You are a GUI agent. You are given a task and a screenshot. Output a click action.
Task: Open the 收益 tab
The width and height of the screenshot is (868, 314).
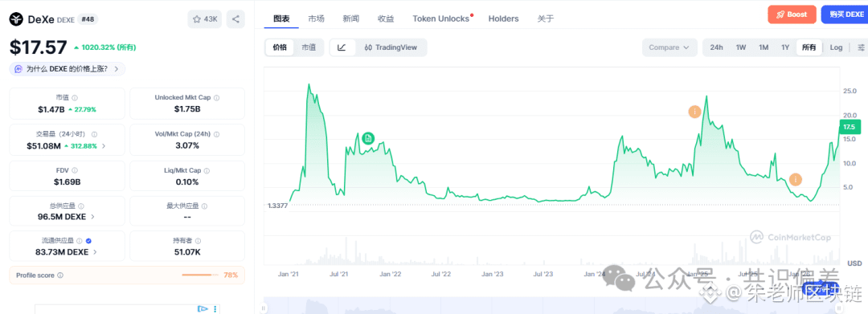point(386,18)
